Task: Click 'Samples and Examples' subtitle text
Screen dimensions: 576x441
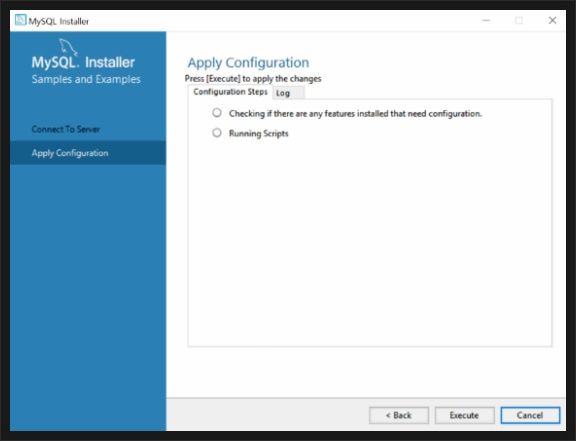Action: (x=86, y=79)
